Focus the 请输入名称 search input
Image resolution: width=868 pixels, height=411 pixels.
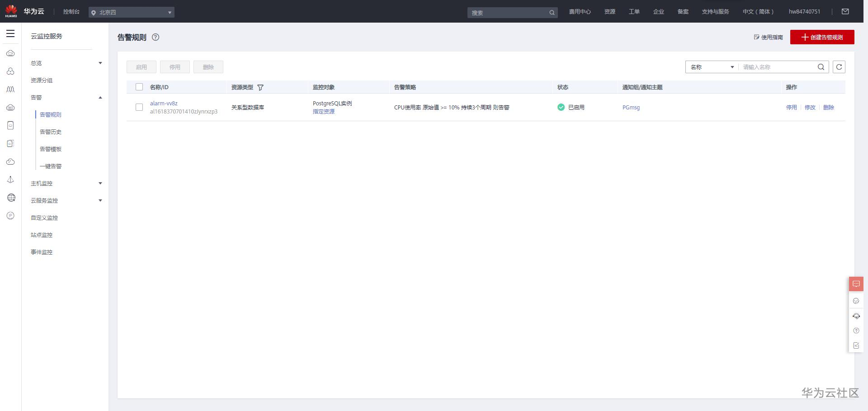pyautogui.click(x=778, y=67)
